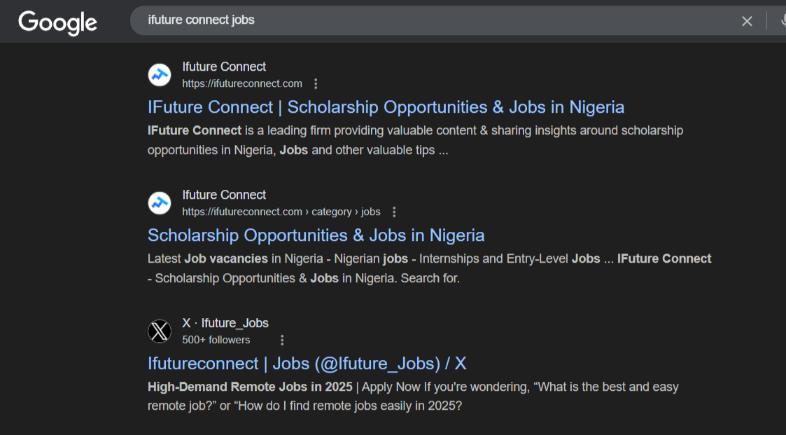Image resolution: width=786 pixels, height=435 pixels.
Task: Click the second Ifuture Connect favicon
Action: click(159, 203)
